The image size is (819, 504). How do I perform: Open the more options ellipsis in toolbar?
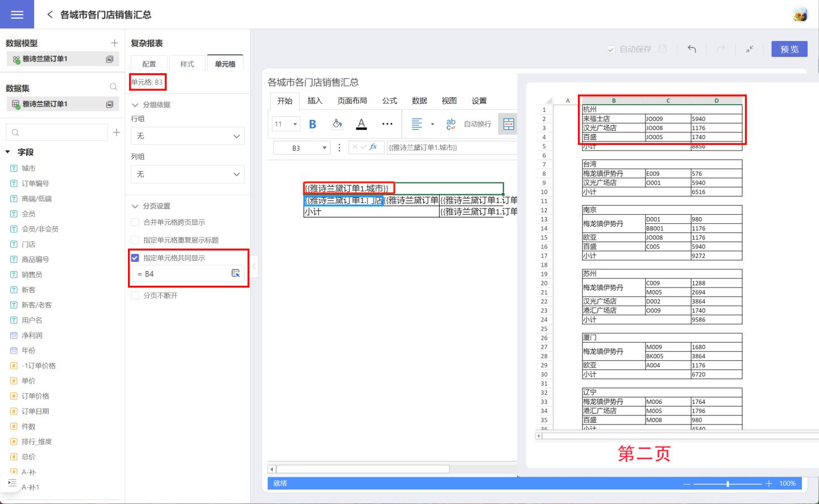[x=387, y=124]
